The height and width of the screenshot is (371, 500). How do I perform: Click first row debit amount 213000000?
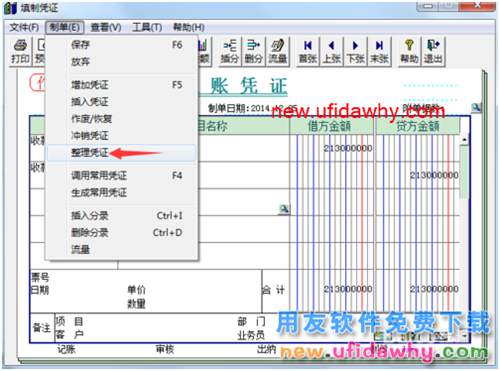point(348,148)
